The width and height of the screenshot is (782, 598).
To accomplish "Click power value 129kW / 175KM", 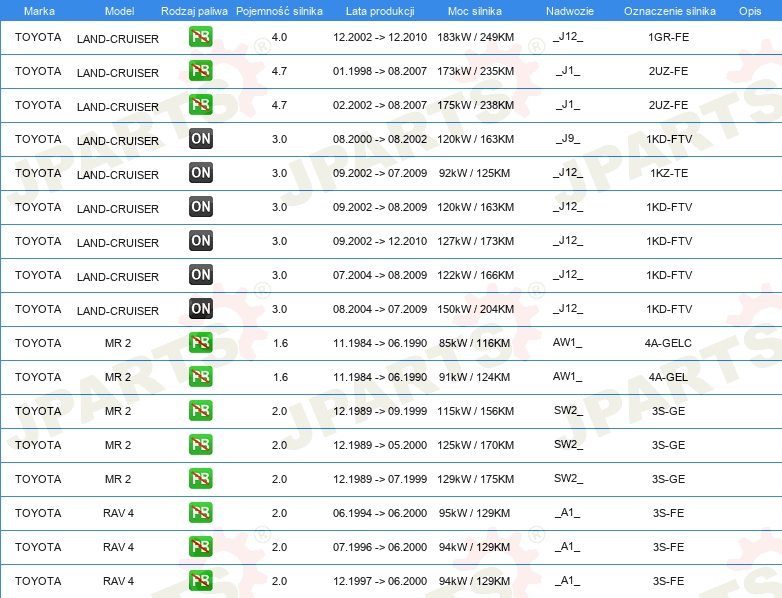I will [x=475, y=479].
